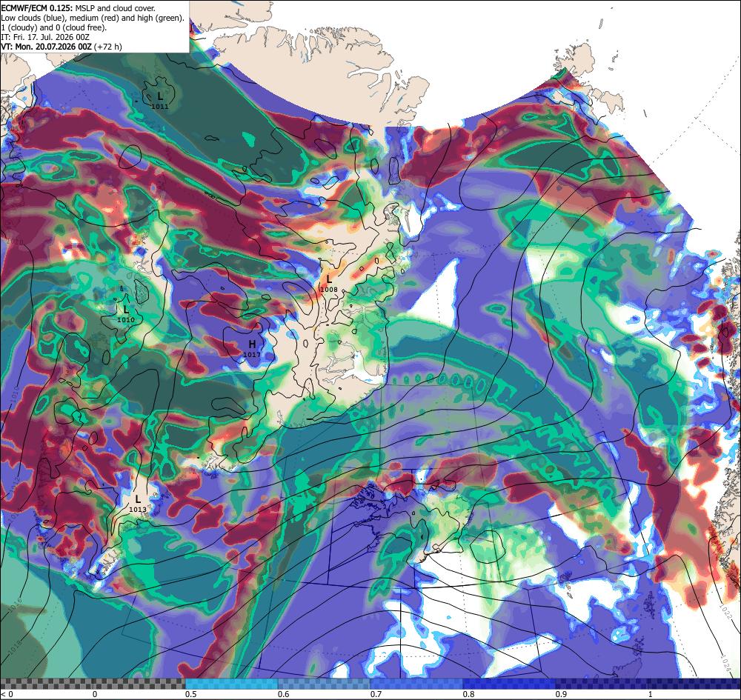Click the low pressure value 1008
This screenshot has width=741, height=700.
(x=329, y=290)
